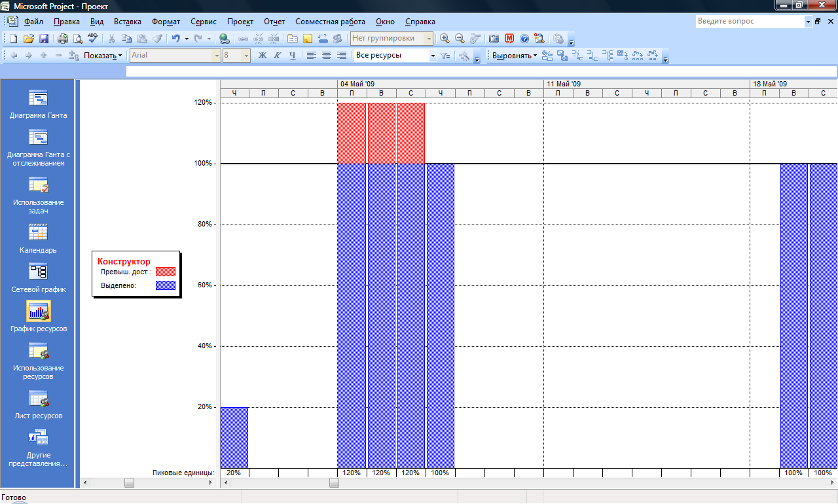Open the Вид menu
Viewport: 838px width, 504px height.
pos(97,22)
